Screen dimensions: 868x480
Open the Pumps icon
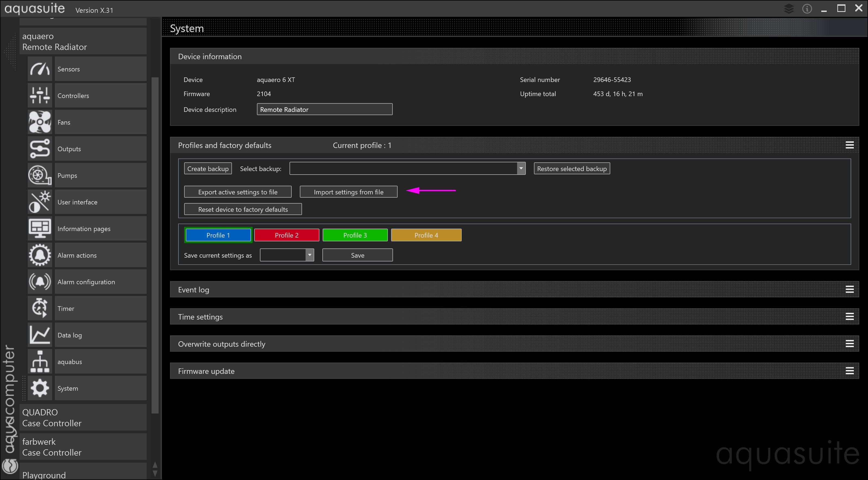coord(40,175)
